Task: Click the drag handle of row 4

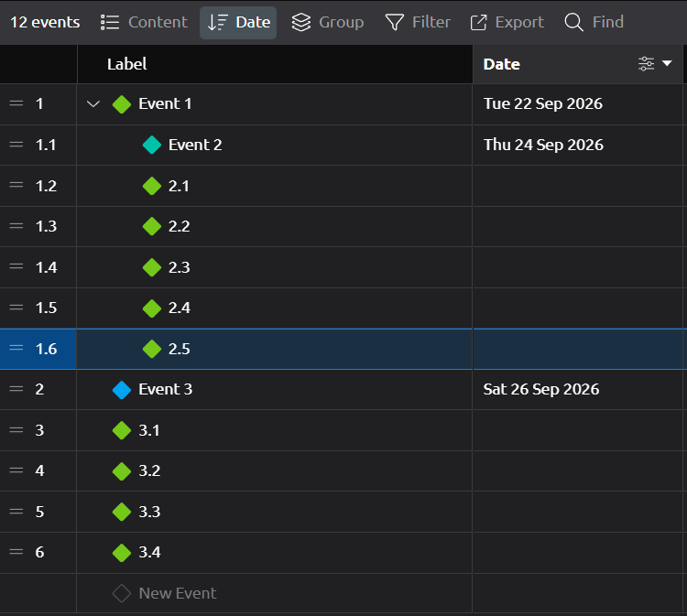Action: tap(16, 470)
